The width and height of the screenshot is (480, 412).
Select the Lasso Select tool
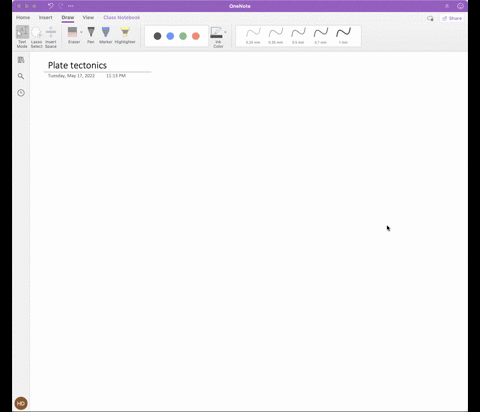(36, 37)
